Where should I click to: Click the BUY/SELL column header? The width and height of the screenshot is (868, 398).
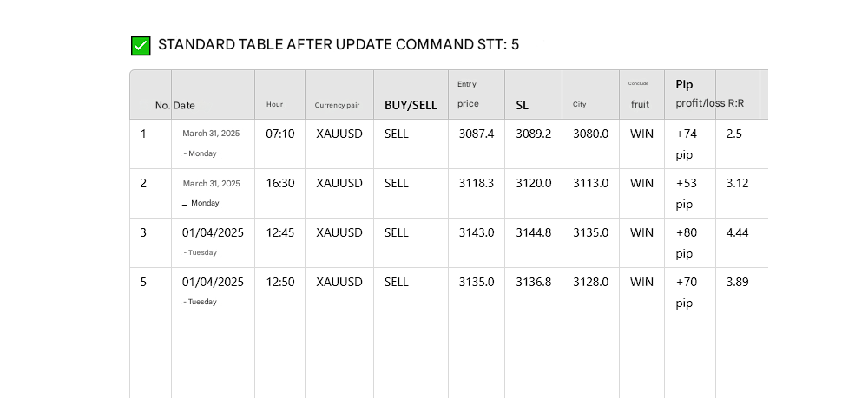pyautogui.click(x=411, y=105)
